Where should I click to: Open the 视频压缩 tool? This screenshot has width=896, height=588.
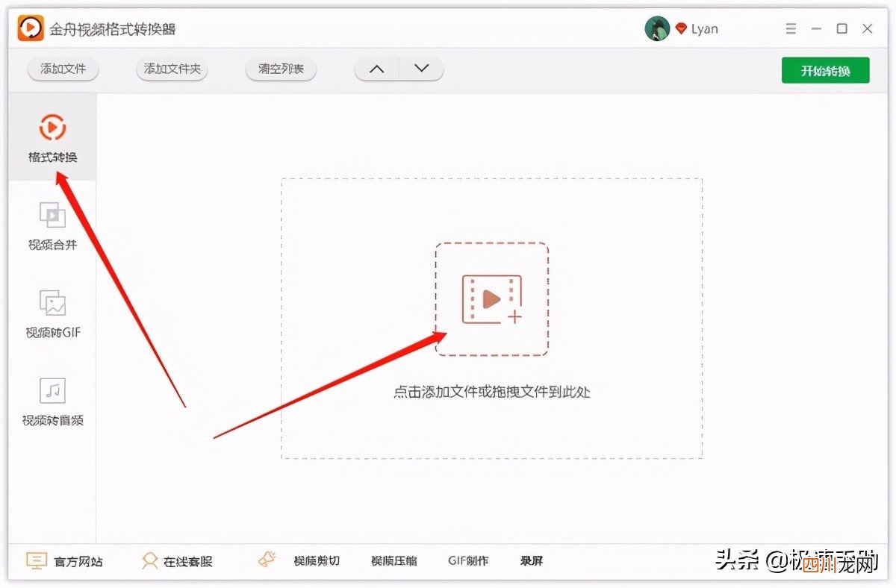394,561
